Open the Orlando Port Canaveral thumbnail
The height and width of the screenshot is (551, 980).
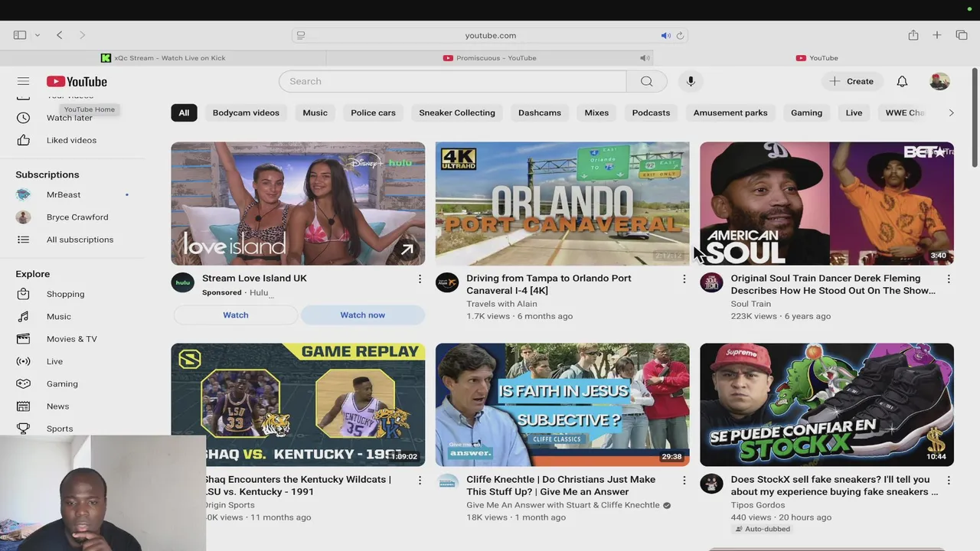(x=563, y=204)
